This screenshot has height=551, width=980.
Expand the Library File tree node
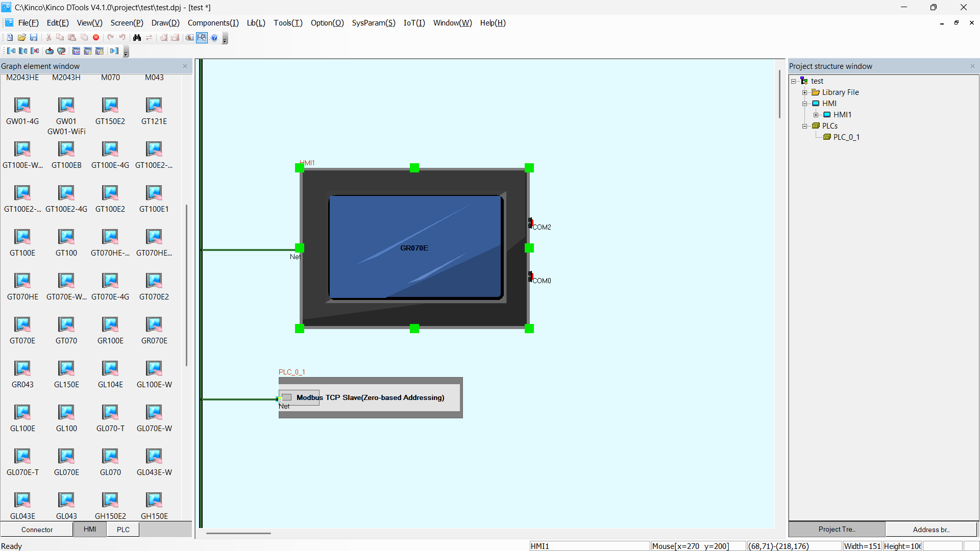pyautogui.click(x=805, y=92)
